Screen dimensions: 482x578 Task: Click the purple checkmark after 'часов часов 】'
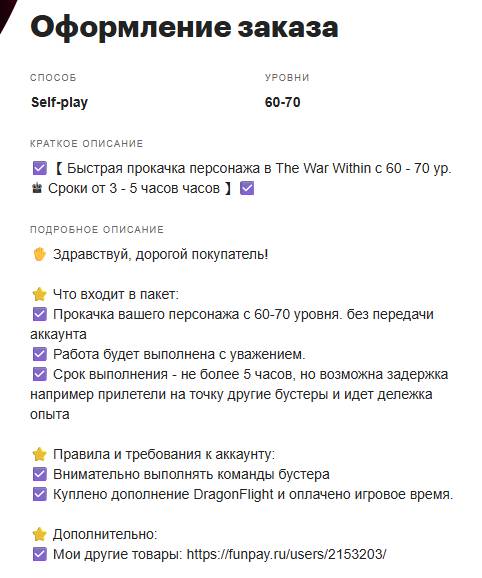tap(247, 188)
